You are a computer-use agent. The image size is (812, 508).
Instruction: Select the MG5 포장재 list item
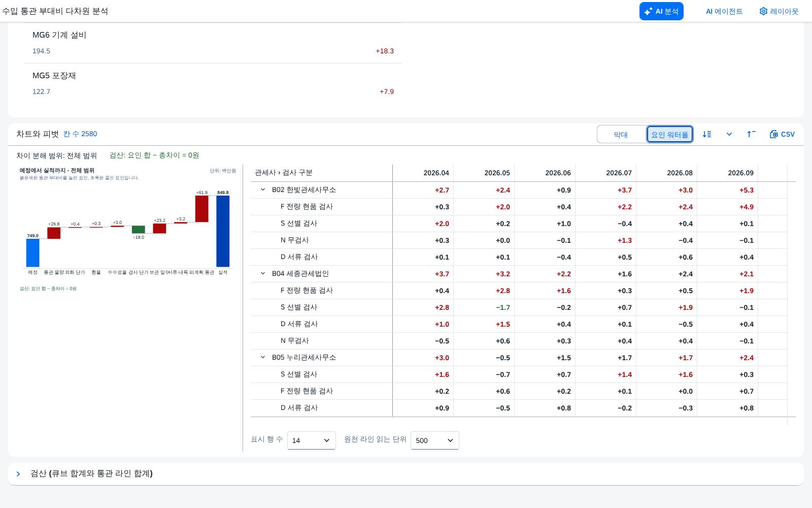(213, 83)
